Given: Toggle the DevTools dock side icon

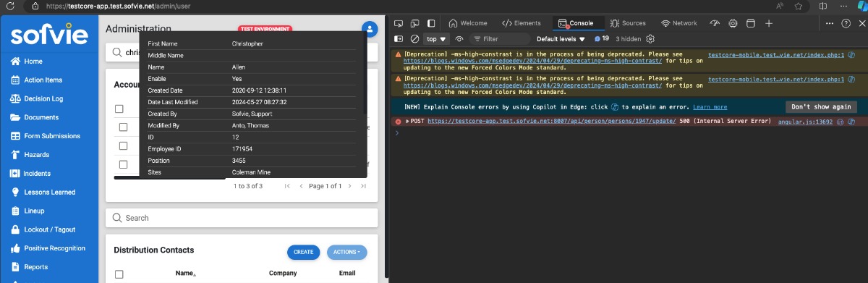Looking at the screenshot, I should pyautogui.click(x=431, y=23).
